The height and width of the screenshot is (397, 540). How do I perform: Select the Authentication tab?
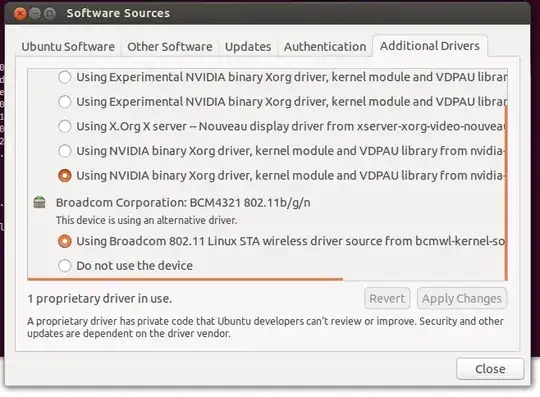pyautogui.click(x=325, y=46)
